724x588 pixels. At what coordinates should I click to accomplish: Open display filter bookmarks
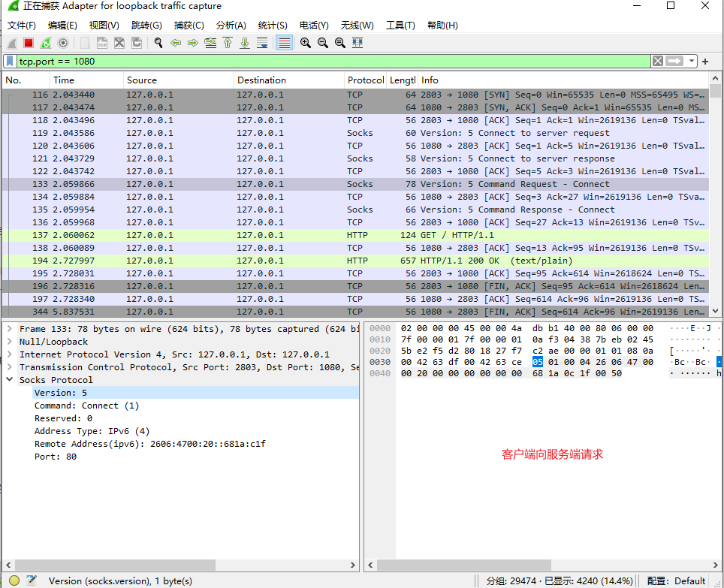pyautogui.click(x=10, y=61)
